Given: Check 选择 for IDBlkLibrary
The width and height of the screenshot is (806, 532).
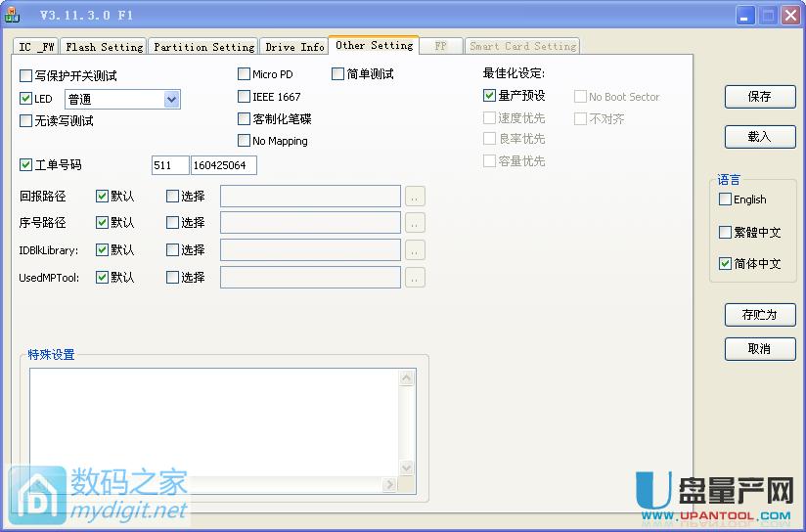Looking at the screenshot, I should point(173,249).
